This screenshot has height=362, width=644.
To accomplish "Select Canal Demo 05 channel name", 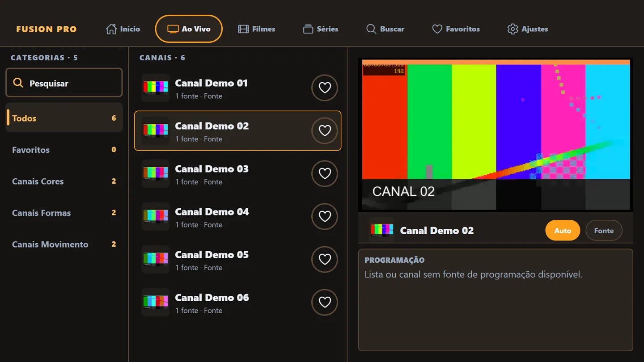I will [x=212, y=255].
